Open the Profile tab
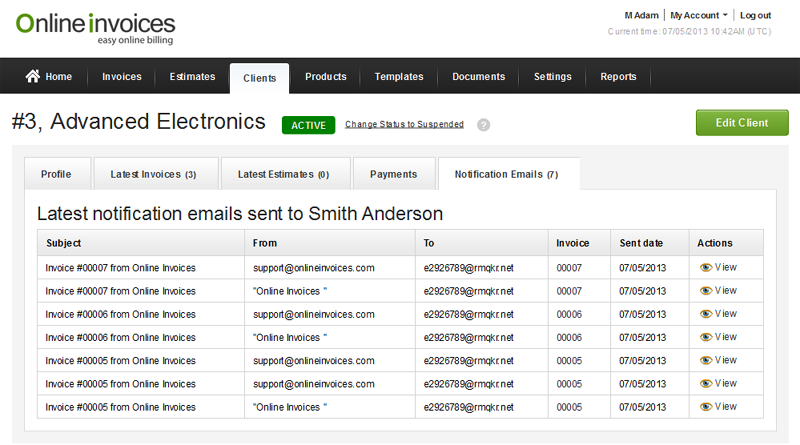800x445 pixels. (56, 174)
